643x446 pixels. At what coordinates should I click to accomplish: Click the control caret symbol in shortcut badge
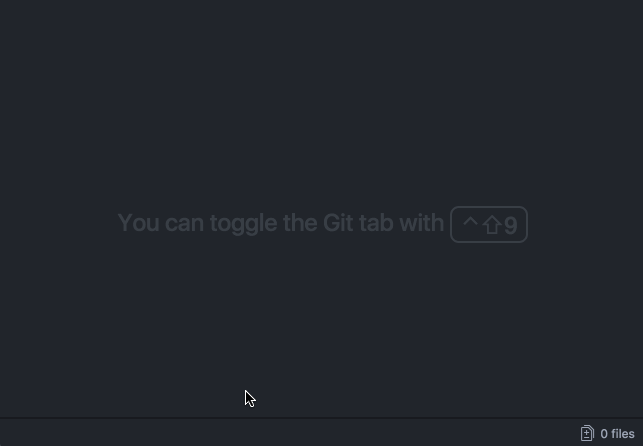[470, 222]
